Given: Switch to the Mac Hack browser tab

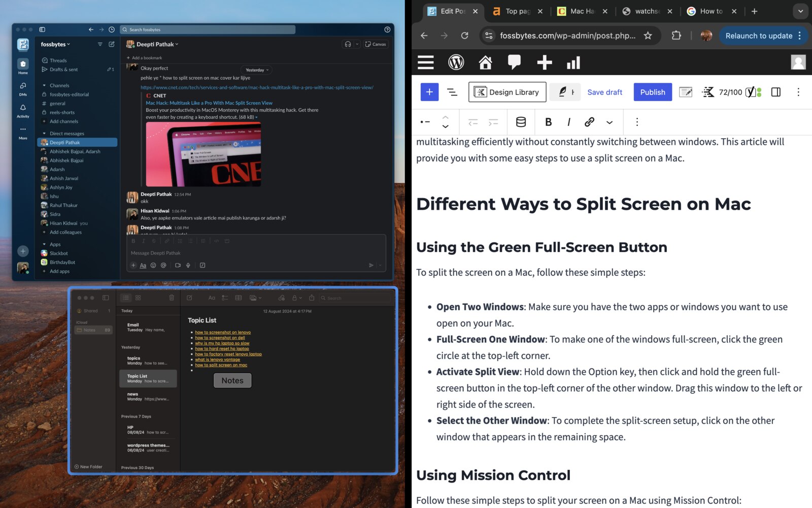Looking at the screenshot, I should point(581,11).
